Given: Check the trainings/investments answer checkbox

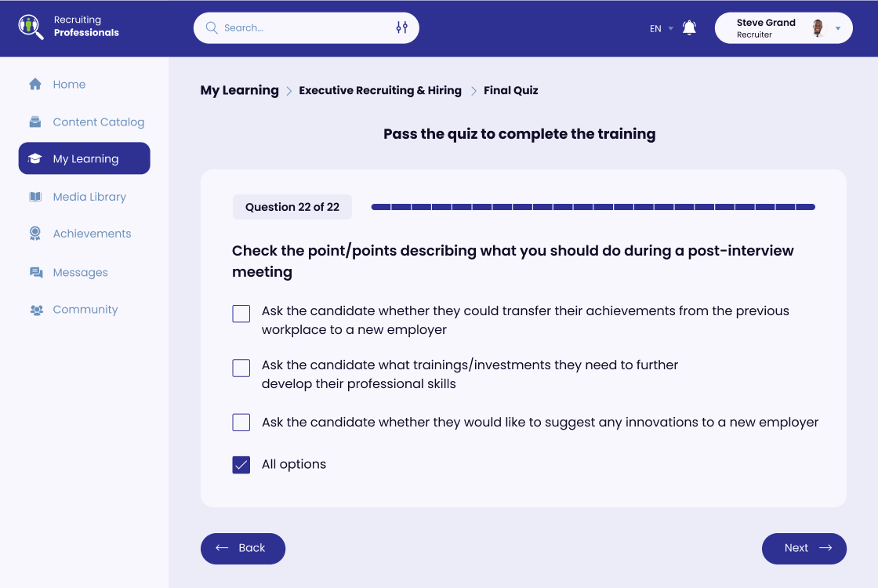Looking at the screenshot, I should pos(241,368).
